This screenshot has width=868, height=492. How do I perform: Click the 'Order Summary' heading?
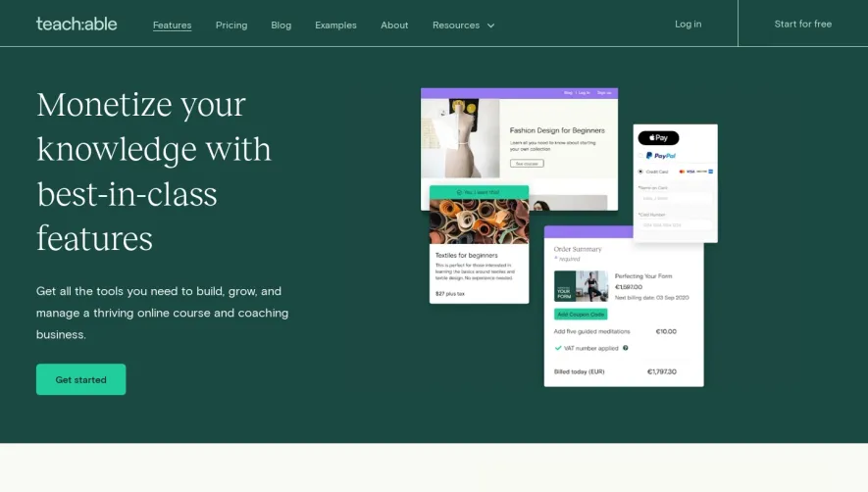(x=578, y=249)
